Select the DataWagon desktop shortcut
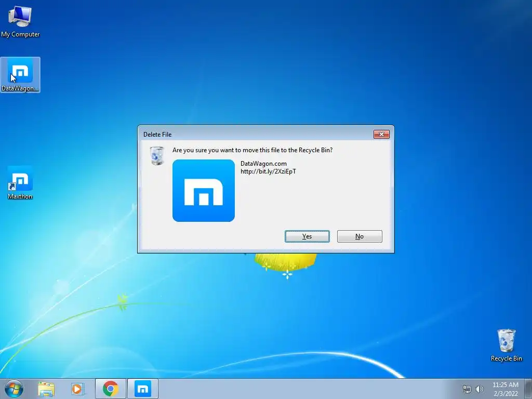The height and width of the screenshot is (399, 532). (20, 75)
